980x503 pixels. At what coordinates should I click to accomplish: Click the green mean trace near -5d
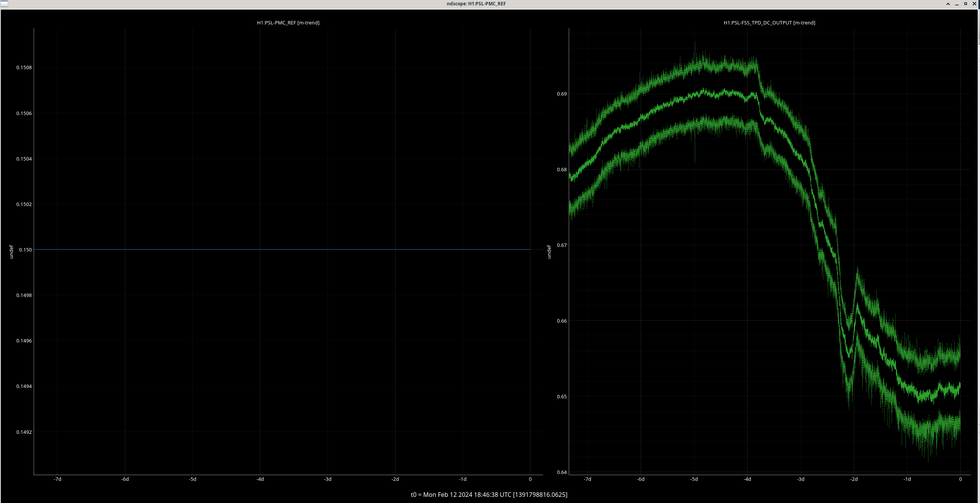click(x=694, y=95)
